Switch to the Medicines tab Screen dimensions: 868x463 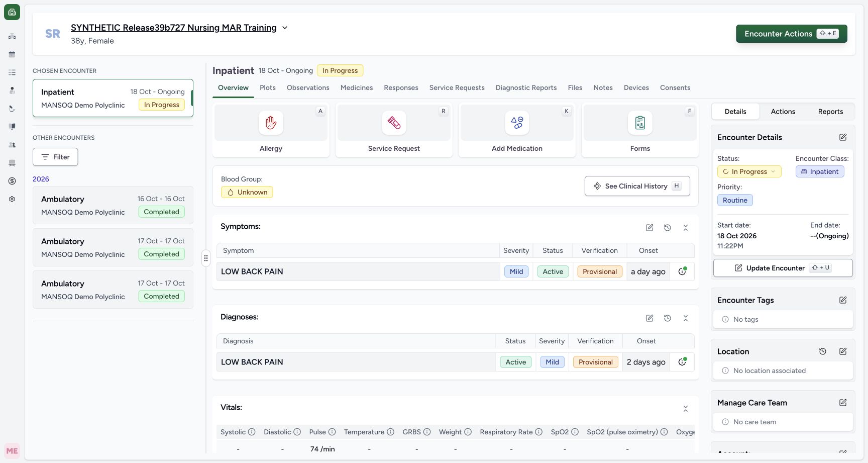(x=357, y=87)
